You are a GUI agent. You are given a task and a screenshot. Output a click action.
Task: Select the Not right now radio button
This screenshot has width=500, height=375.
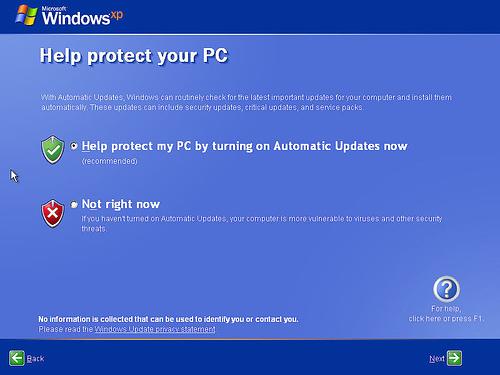(74, 204)
